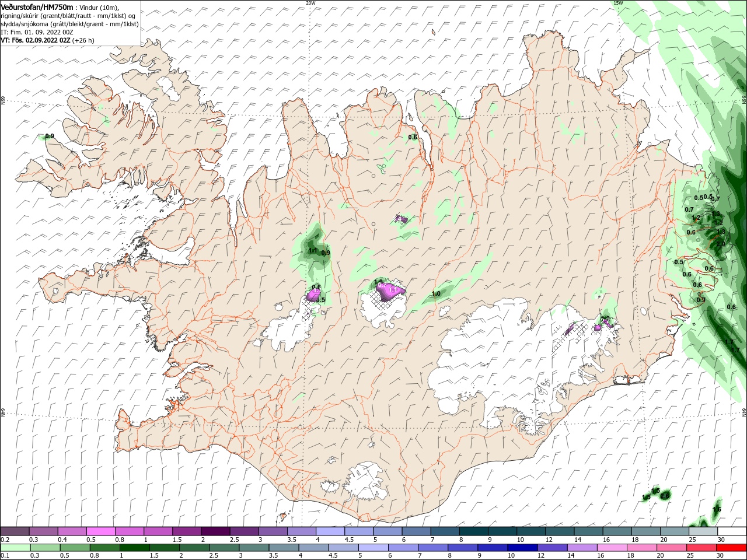This screenshot has height=560, width=747.
Task: Select the lavender snow swatch labeled 4
Action: pyautogui.click(x=330, y=531)
